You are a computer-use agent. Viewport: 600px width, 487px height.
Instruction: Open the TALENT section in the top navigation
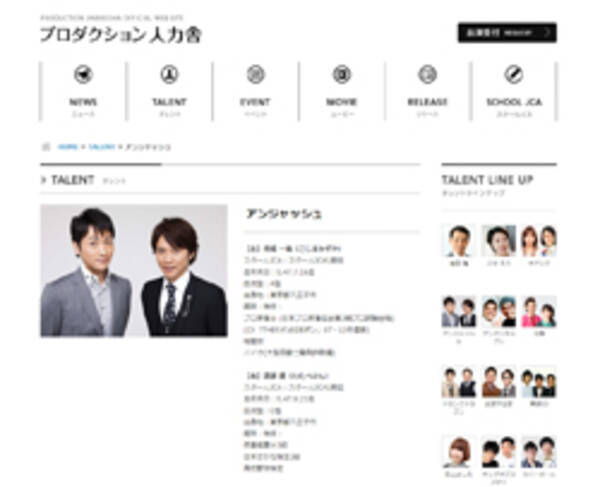click(x=169, y=91)
